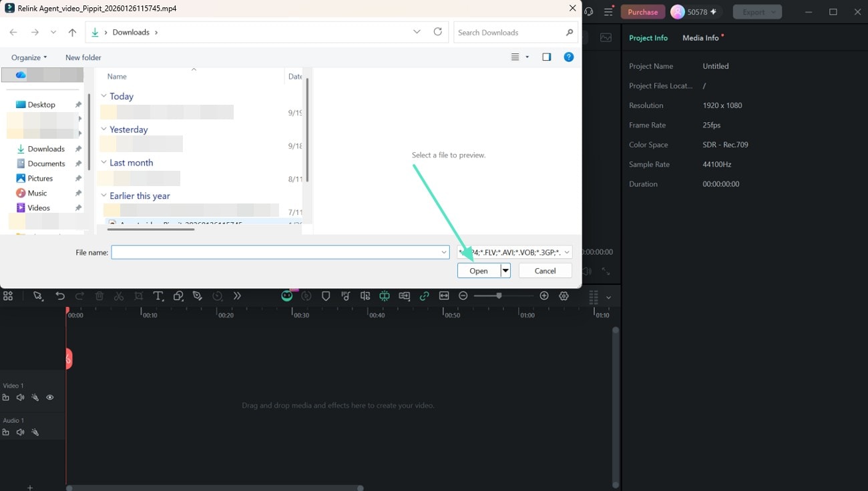The image size is (868, 491).
Task: Open the four-squares layout icon on timeline
Action: 8,296
